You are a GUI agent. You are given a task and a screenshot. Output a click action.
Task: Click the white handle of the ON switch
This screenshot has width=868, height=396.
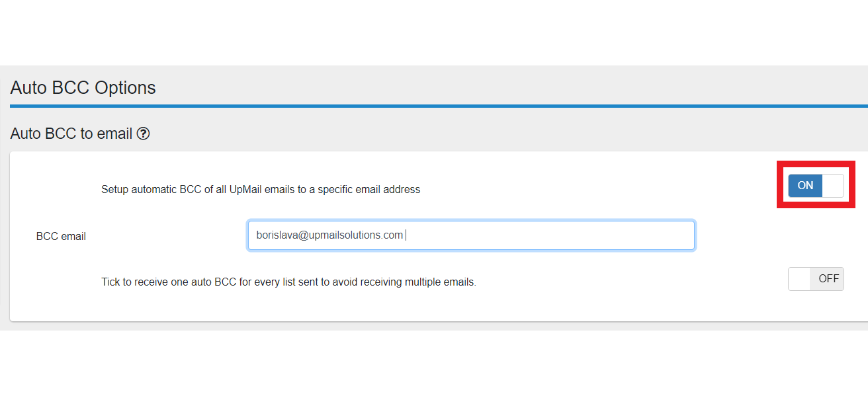[x=833, y=186]
